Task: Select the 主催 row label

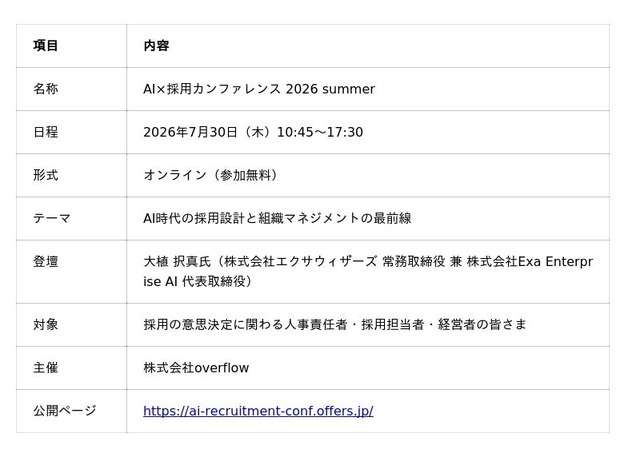Action: 45,368
